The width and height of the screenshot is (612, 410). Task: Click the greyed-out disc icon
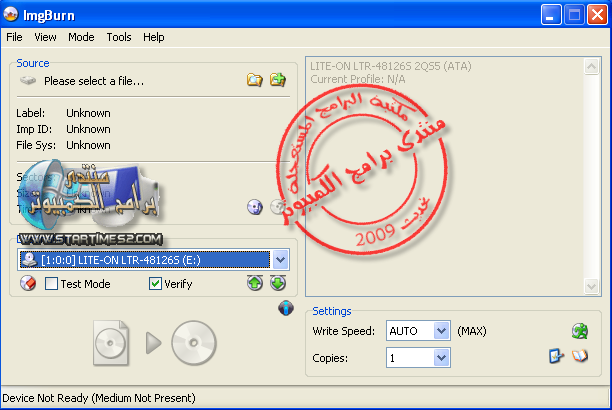click(x=278, y=207)
